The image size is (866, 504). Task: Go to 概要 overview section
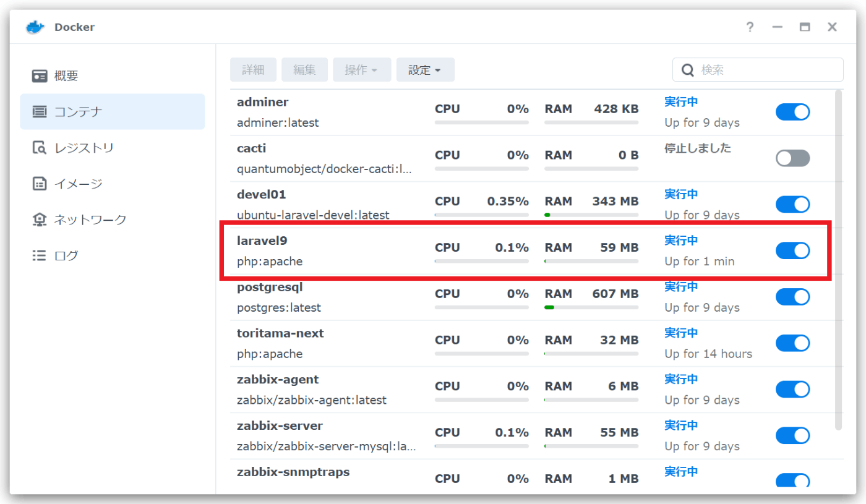(113, 76)
